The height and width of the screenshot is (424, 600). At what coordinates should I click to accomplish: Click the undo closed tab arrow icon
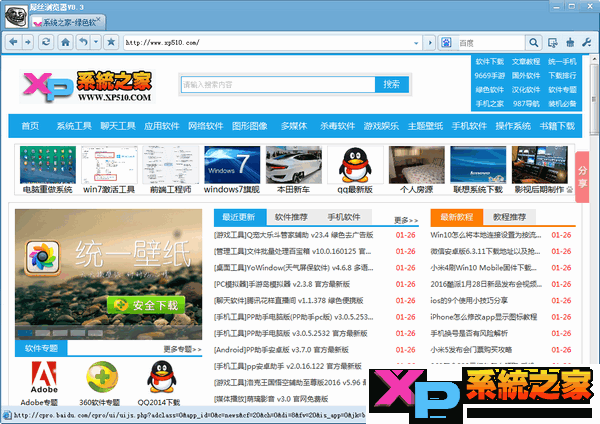click(x=83, y=42)
